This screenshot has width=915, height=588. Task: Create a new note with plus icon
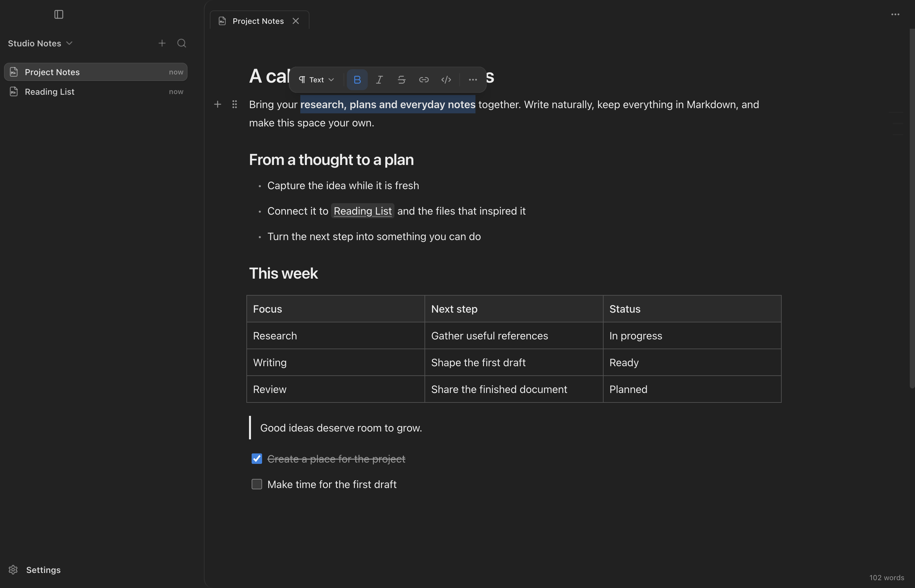(x=162, y=43)
